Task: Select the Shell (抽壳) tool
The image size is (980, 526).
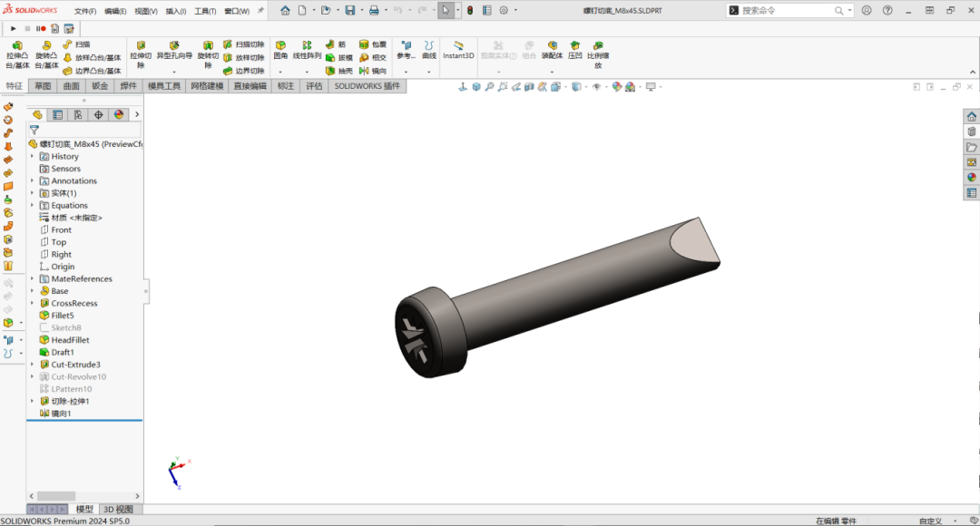Action: coord(339,71)
